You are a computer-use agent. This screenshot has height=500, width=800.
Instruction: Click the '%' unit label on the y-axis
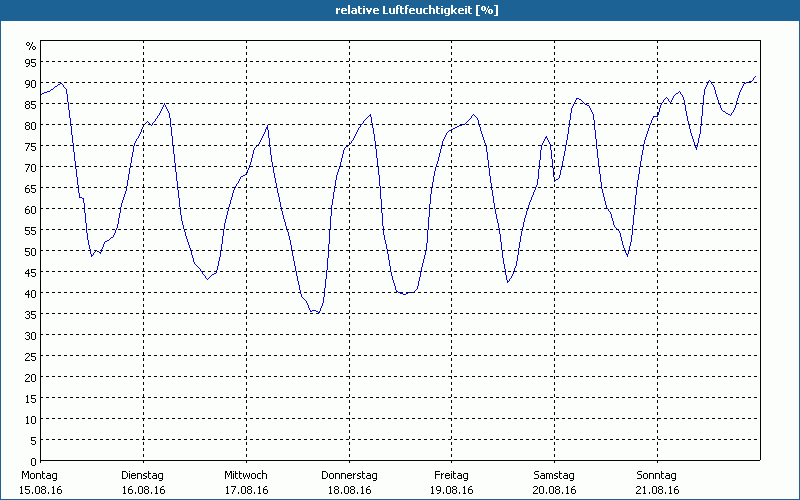31,46
